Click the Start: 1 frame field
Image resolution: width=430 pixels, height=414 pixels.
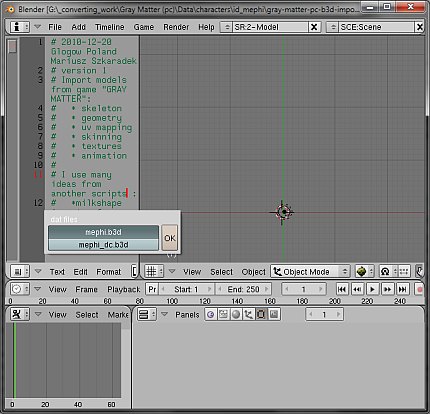pos(186,289)
